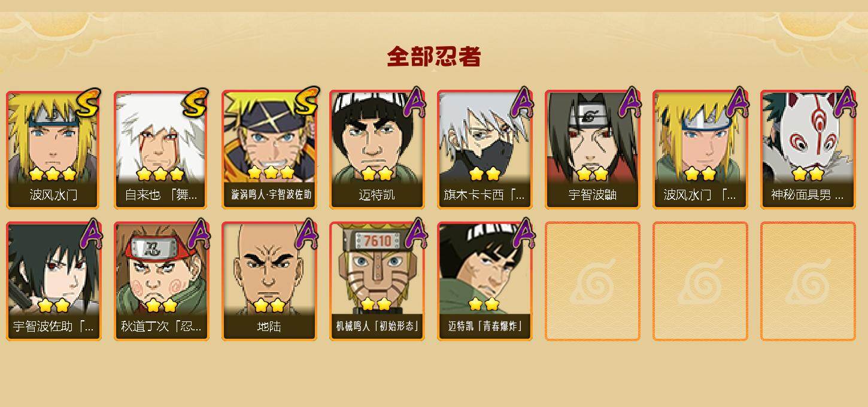Click the S rank badge on 自来也
The width and height of the screenshot is (868, 407).
(196, 102)
